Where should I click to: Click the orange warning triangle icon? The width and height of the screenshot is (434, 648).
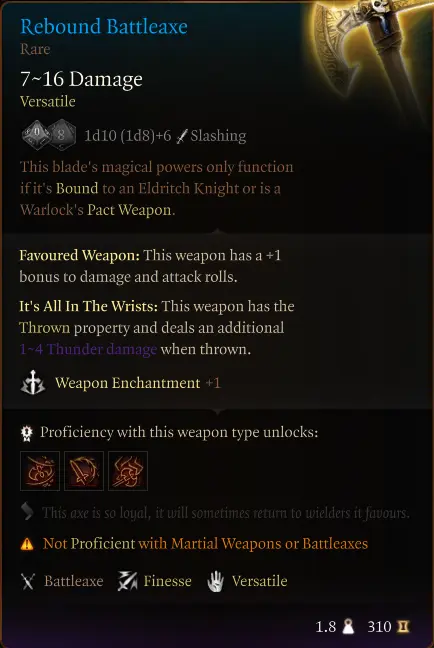(27, 544)
